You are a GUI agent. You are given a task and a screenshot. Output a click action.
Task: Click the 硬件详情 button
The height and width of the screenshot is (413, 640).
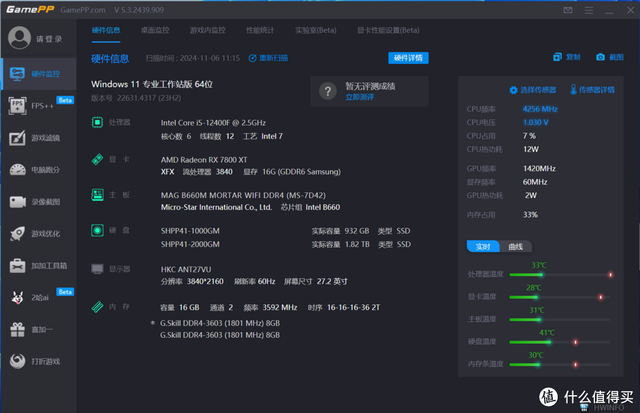(408, 58)
